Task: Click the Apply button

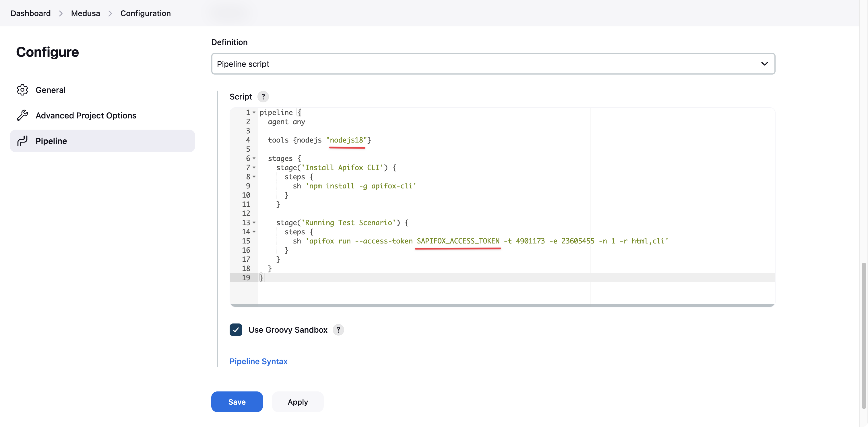Action: pyautogui.click(x=298, y=402)
